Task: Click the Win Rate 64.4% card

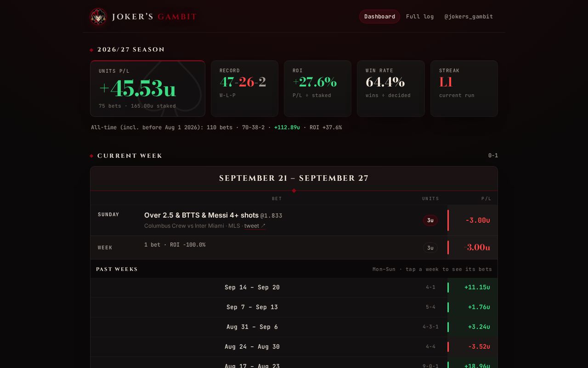Action: 391,88
